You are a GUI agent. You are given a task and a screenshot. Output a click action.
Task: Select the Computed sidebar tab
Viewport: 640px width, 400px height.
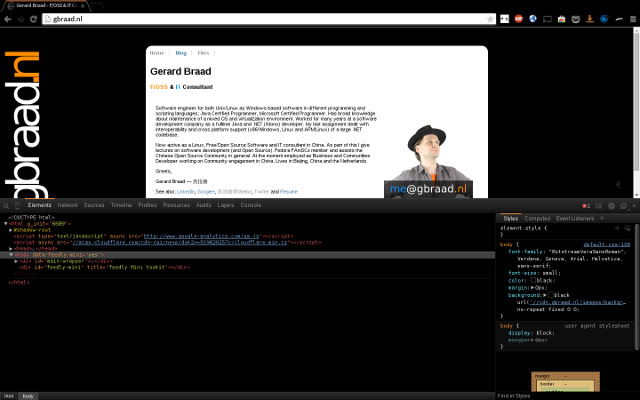[x=537, y=218]
